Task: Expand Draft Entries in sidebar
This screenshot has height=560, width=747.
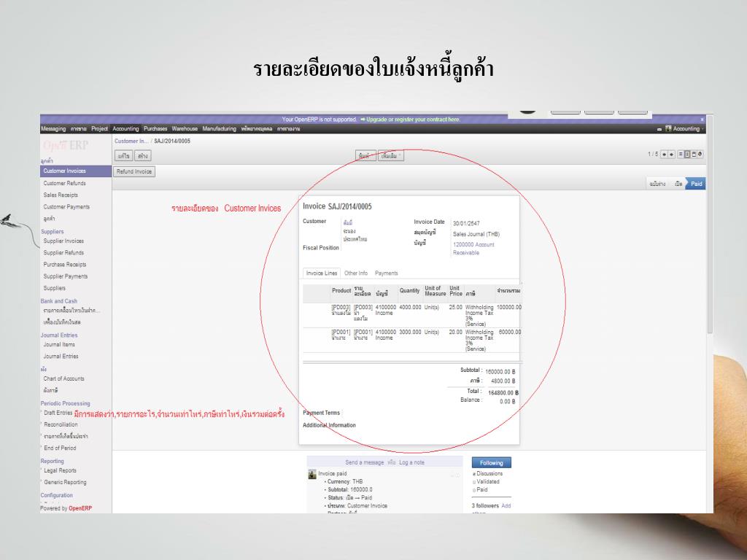Action: [58, 413]
